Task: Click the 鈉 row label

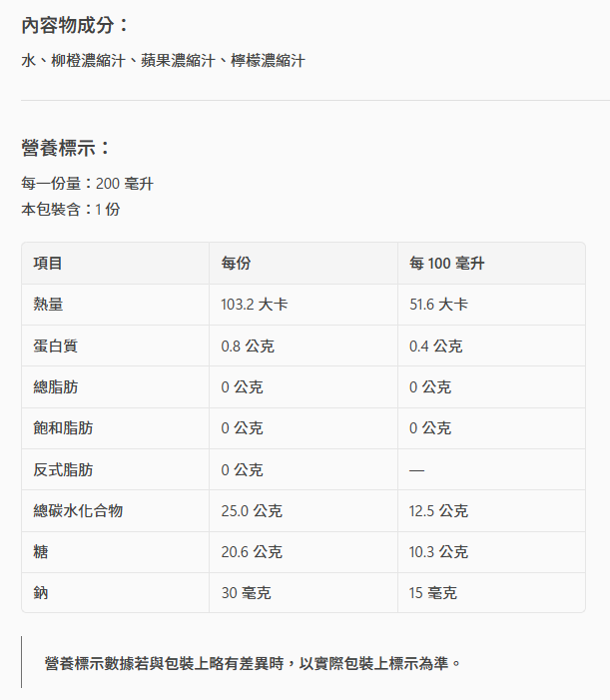Action: (41, 592)
